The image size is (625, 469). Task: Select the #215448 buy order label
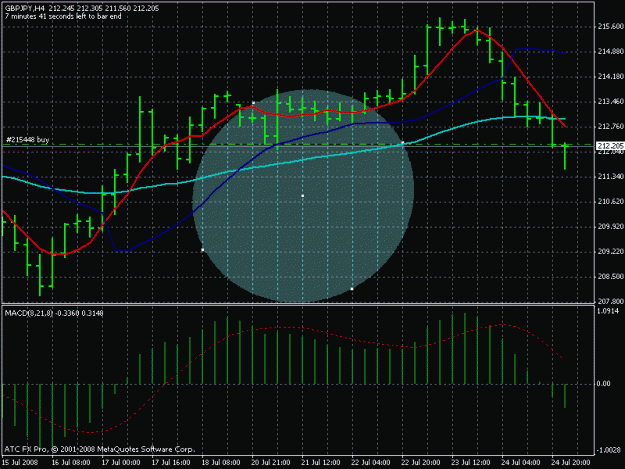click(x=28, y=140)
